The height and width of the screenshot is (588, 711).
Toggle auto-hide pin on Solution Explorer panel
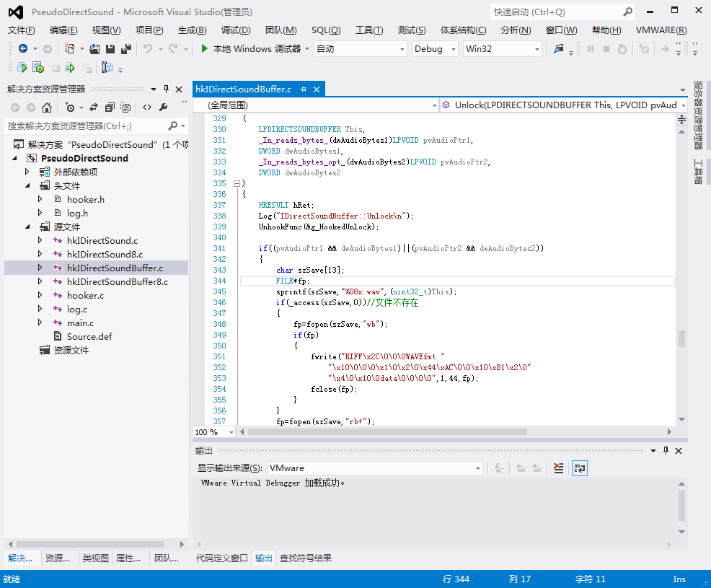tap(167, 89)
